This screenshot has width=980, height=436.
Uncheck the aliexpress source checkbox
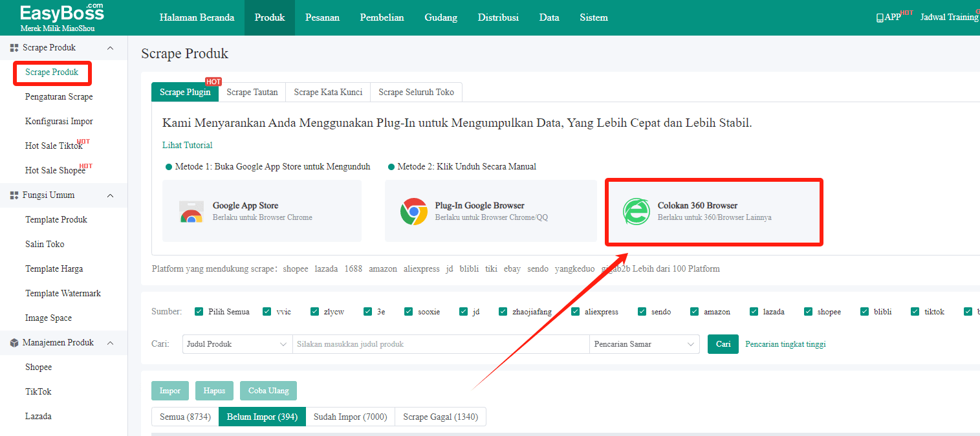tap(576, 312)
